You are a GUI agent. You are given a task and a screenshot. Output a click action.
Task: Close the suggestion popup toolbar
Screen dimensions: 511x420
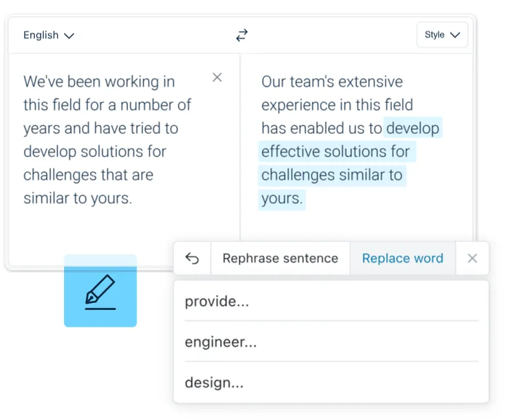click(x=472, y=259)
